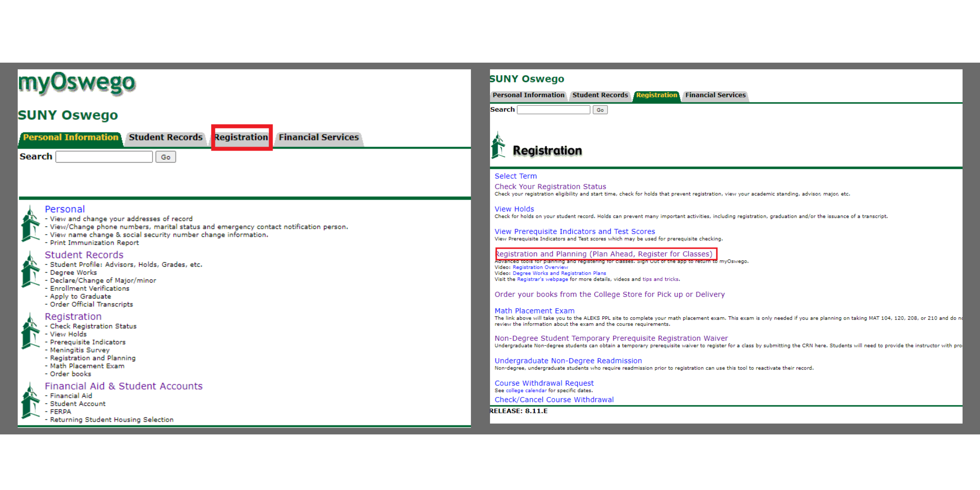
Task: Open the Registrar's webpage link
Action: coord(542,279)
